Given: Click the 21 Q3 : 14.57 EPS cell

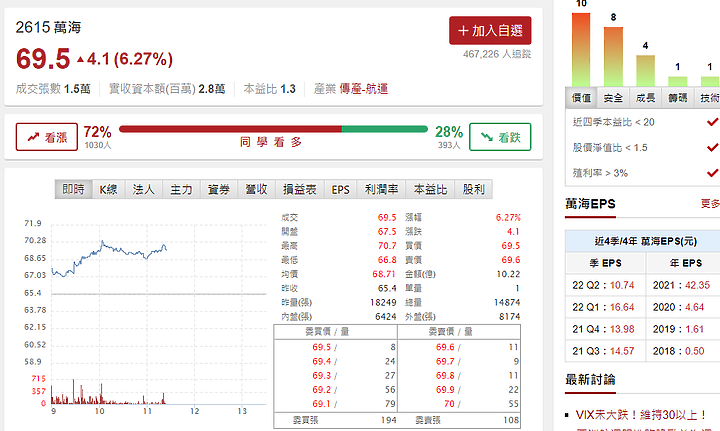Looking at the screenshot, I should click(605, 351).
